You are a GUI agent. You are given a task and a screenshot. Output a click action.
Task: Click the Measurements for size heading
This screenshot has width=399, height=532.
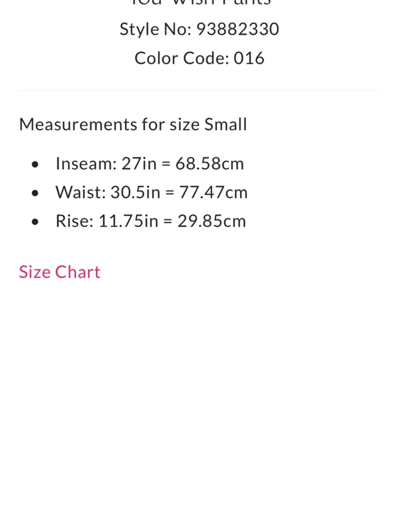[110, 125]
